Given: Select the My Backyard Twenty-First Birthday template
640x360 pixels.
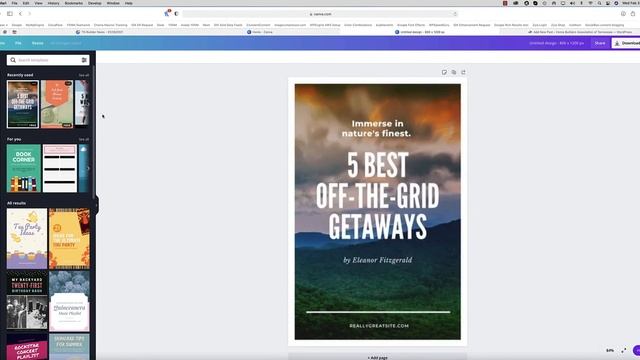Looking at the screenshot, I should click(x=27, y=300).
